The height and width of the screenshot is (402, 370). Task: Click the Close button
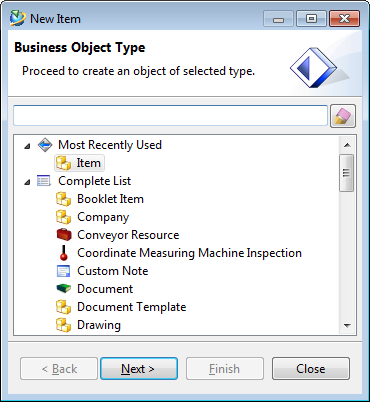[x=311, y=369]
